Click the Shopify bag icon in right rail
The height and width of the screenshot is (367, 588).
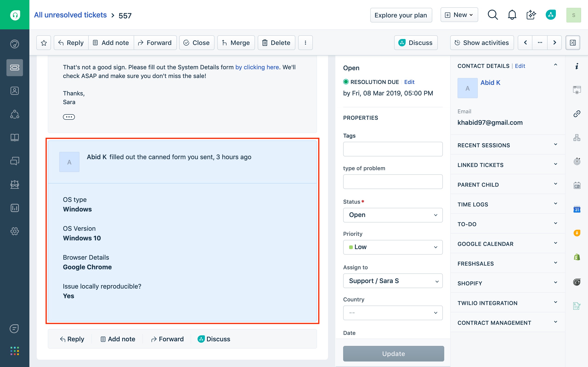(x=577, y=257)
